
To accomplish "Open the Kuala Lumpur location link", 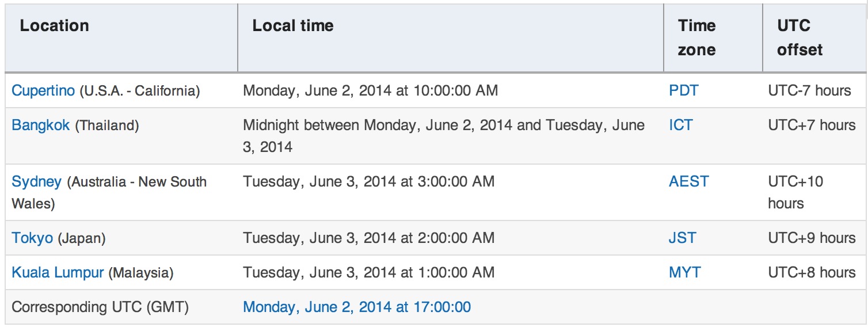I will tap(58, 272).
